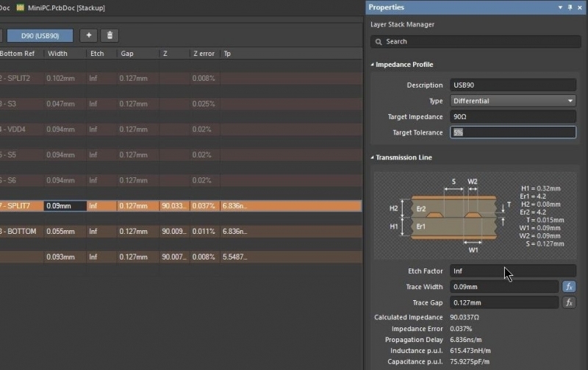Select the D90 (USB90) profile tab
Image resolution: width=588 pixels, height=370 pixels.
tap(40, 35)
